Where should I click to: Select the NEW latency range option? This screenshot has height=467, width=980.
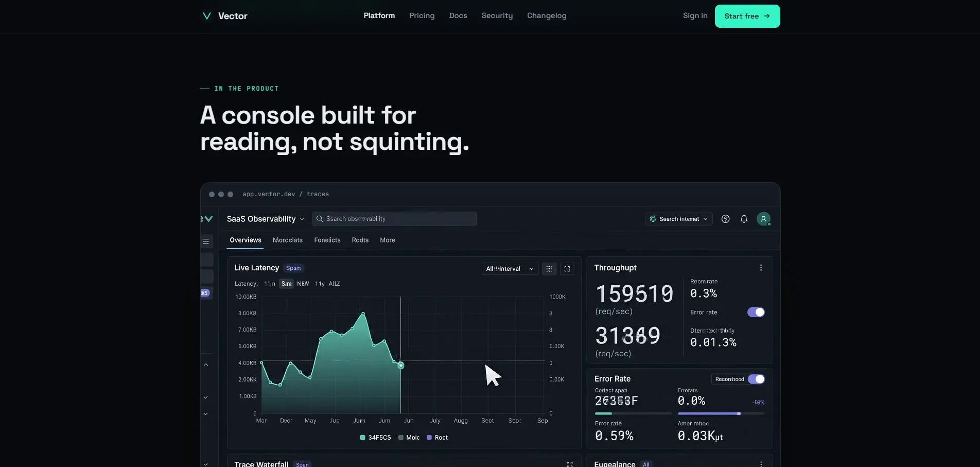303,284
